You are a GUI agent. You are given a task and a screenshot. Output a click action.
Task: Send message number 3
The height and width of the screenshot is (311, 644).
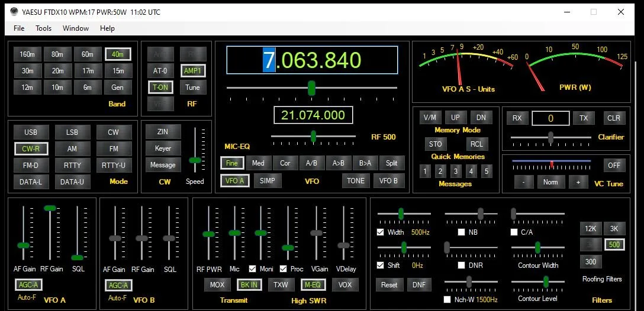pos(456,171)
